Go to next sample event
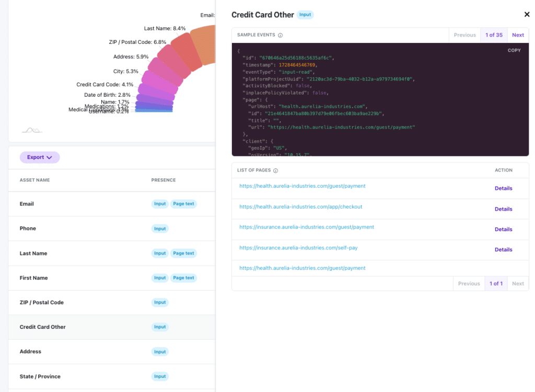The image size is (535, 392). [518, 35]
